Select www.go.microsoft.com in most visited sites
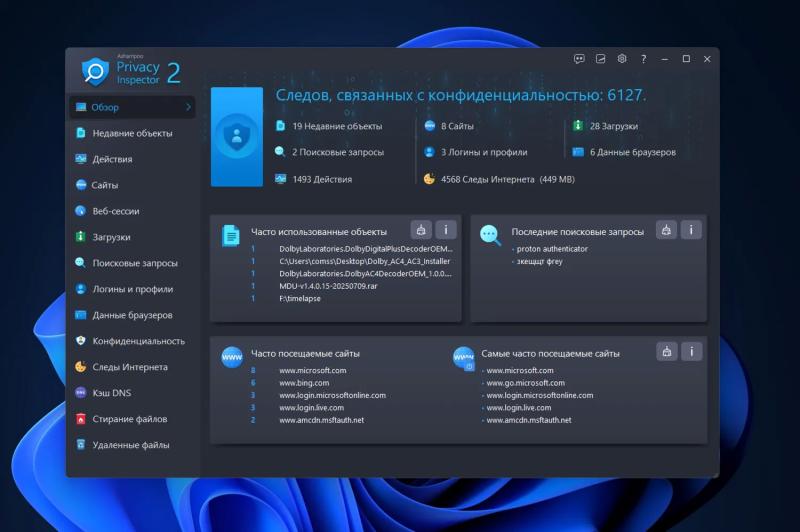The height and width of the screenshot is (532, 800). [x=526, y=383]
